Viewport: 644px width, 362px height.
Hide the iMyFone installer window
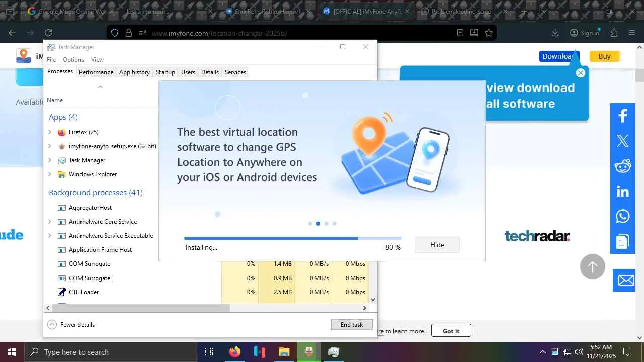pos(437,245)
